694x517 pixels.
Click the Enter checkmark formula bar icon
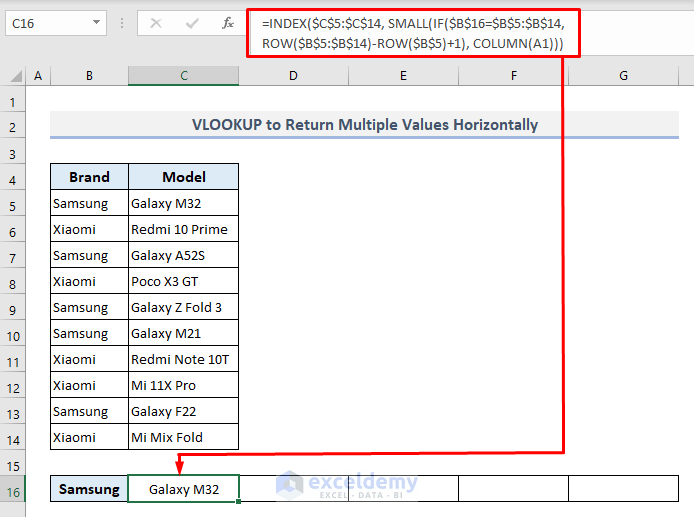tap(192, 23)
